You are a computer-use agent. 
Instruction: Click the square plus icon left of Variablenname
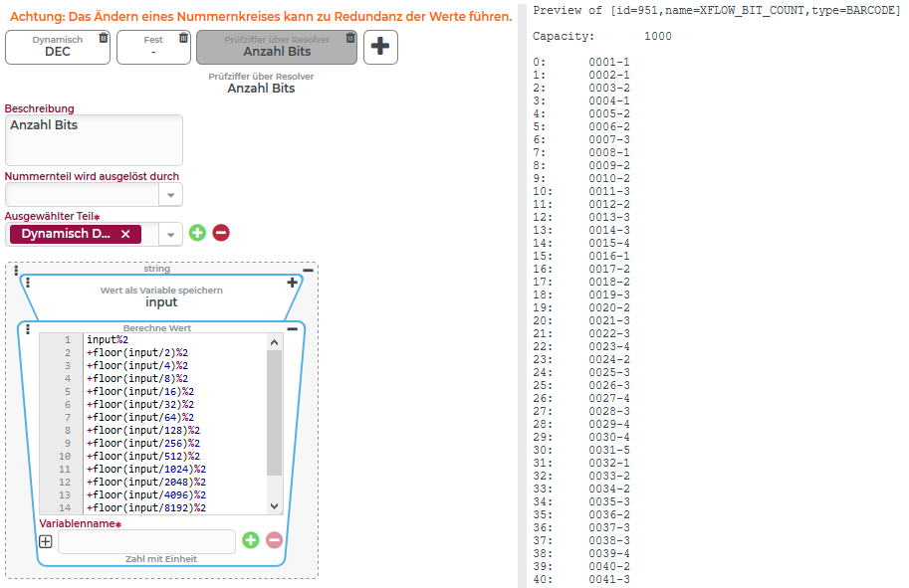click(x=46, y=541)
